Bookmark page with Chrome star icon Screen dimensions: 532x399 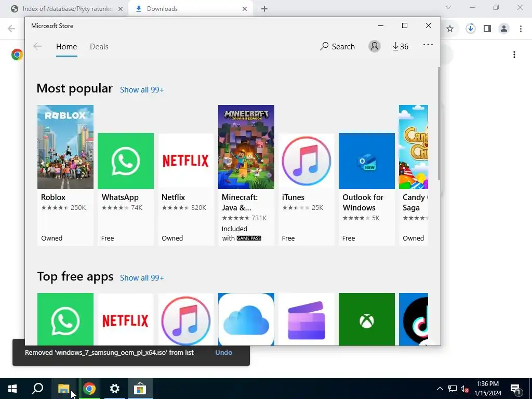(450, 29)
